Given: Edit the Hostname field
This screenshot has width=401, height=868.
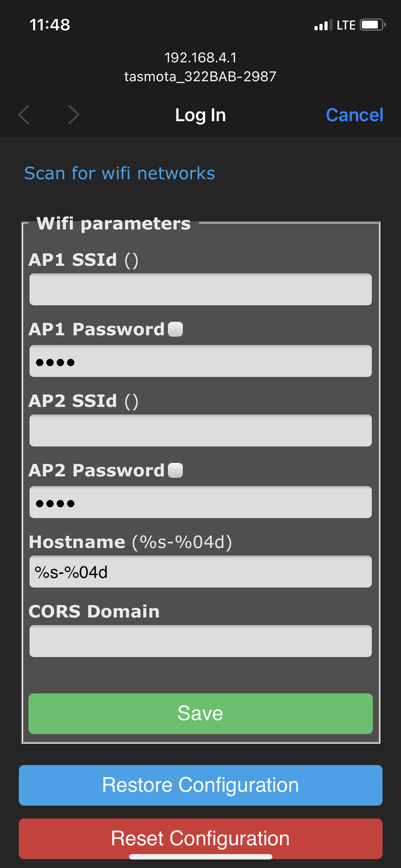Looking at the screenshot, I should coord(200,572).
